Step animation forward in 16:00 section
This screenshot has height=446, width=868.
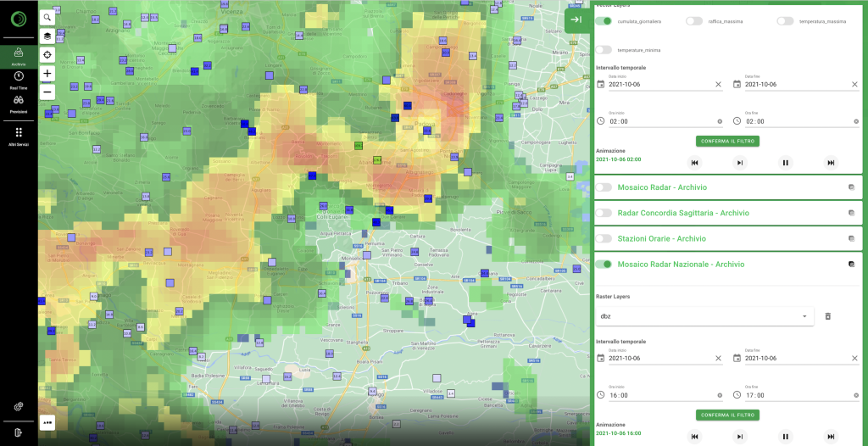pyautogui.click(x=739, y=437)
